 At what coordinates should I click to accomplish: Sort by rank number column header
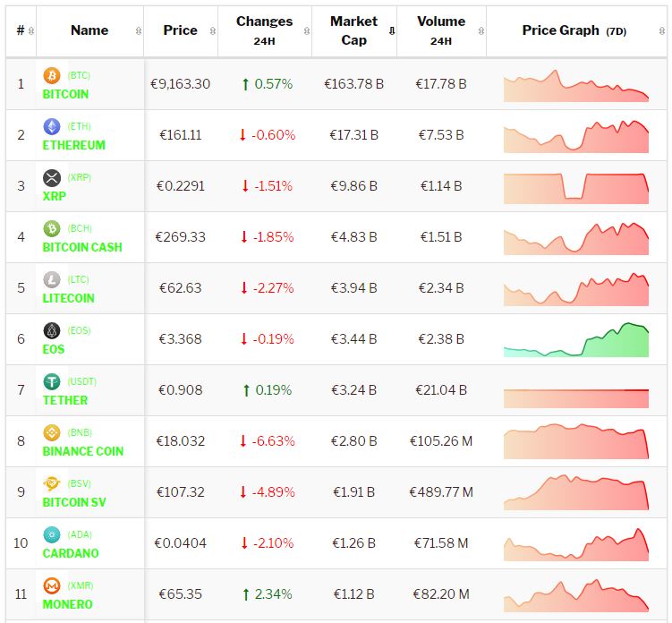(x=21, y=30)
